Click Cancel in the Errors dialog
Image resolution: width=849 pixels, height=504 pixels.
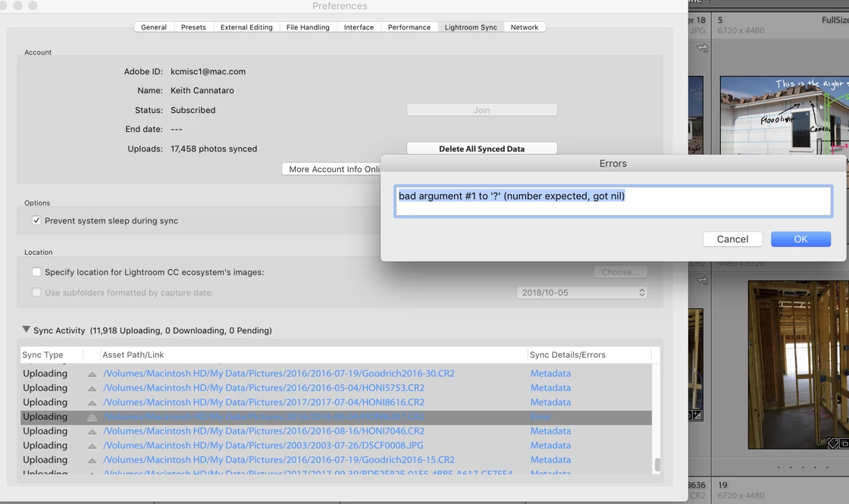pos(732,239)
